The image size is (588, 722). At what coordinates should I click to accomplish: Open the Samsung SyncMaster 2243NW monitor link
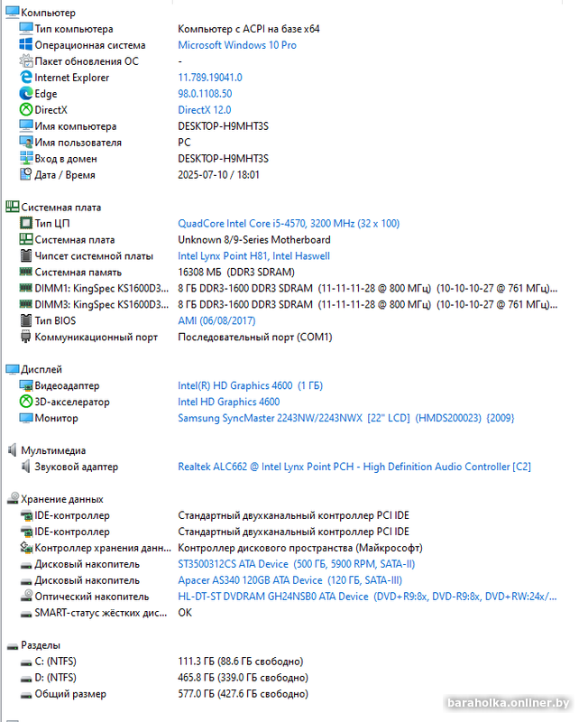(x=346, y=418)
